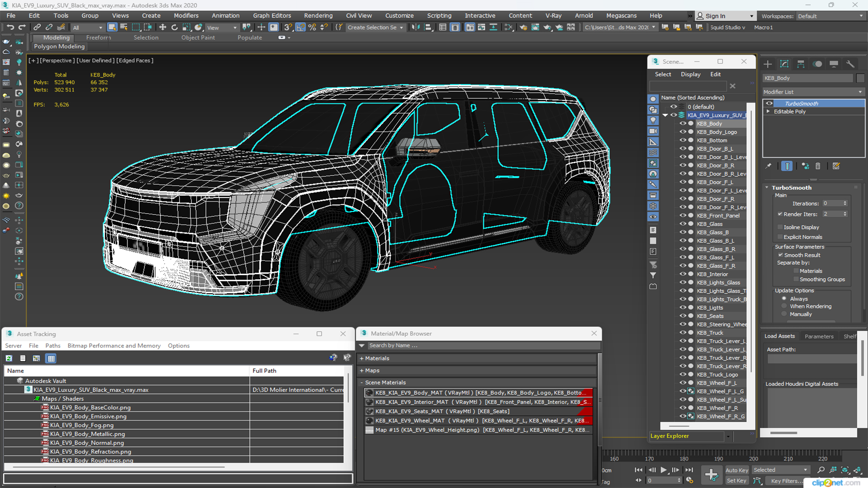The width and height of the screenshot is (868, 488).
Task: Click the KE8_Body object color swatch
Action: point(860,78)
